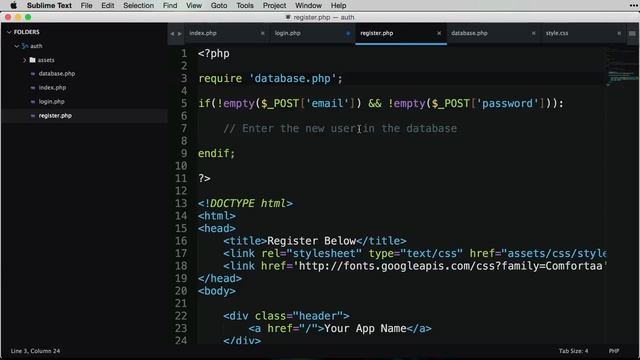Place cursor on the endif; line
This screenshot has height=360, width=640.
tap(216, 153)
